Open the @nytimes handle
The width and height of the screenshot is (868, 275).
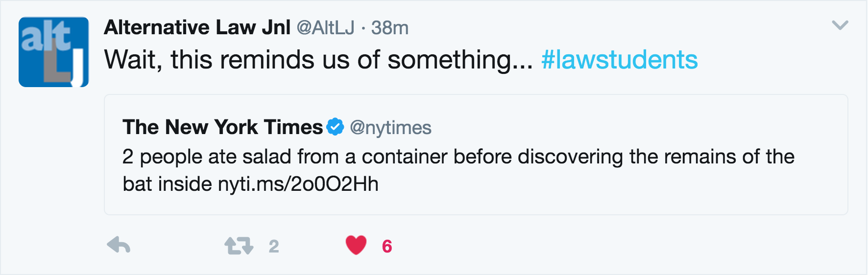click(x=390, y=128)
